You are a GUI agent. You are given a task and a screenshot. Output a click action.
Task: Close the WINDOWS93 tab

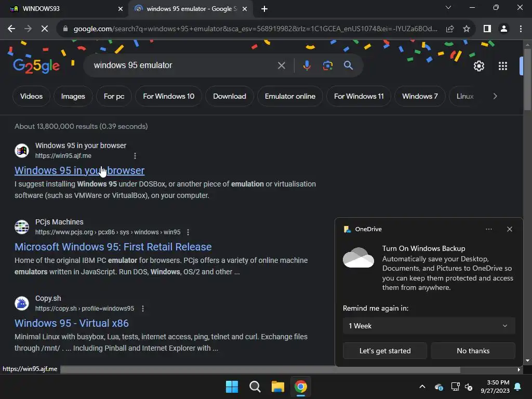[120, 9]
